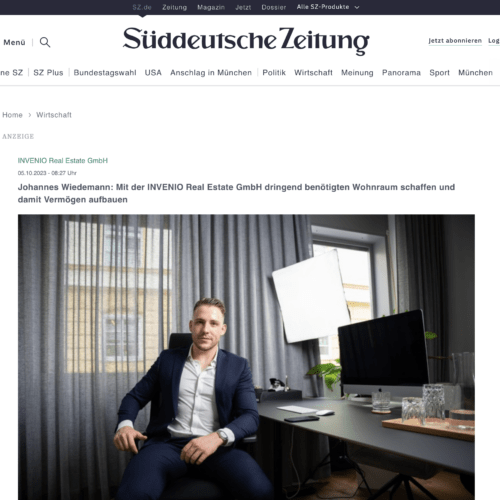Open Dossier in the top bar
The image size is (500, 500).
(274, 7)
